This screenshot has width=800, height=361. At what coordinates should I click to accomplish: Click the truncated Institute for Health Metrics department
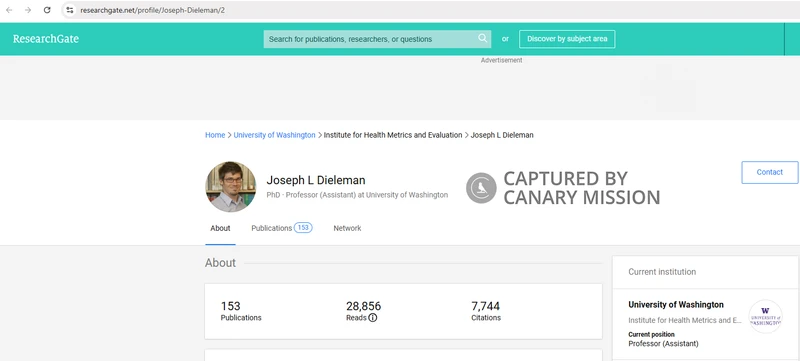[x=685, y=321]
